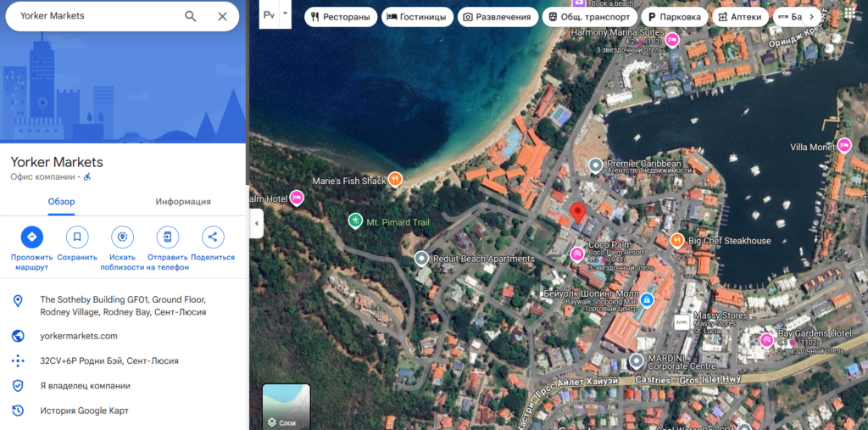Click the route directions icon (Проложить маршрут)
This screenshot has width=868, height=430.
point(31,237)
